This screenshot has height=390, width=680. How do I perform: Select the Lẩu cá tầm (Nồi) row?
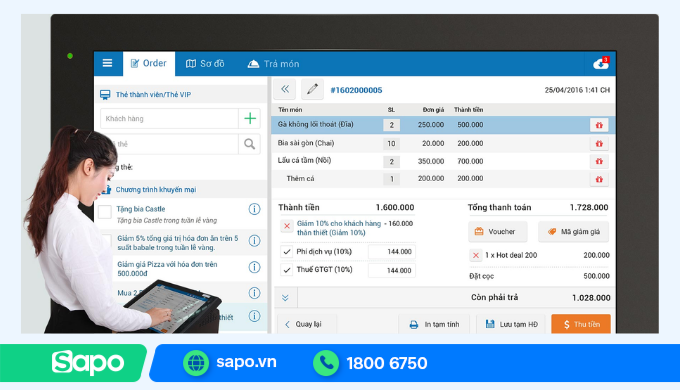click(x=443, y=161)
